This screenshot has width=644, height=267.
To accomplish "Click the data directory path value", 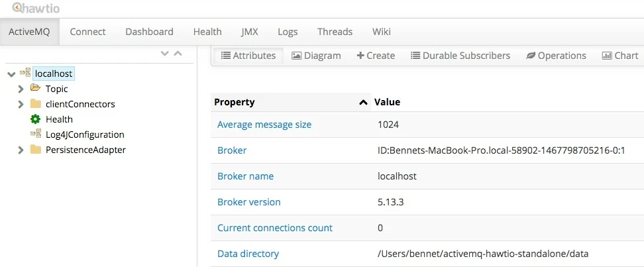I will [x=483, y=254].
